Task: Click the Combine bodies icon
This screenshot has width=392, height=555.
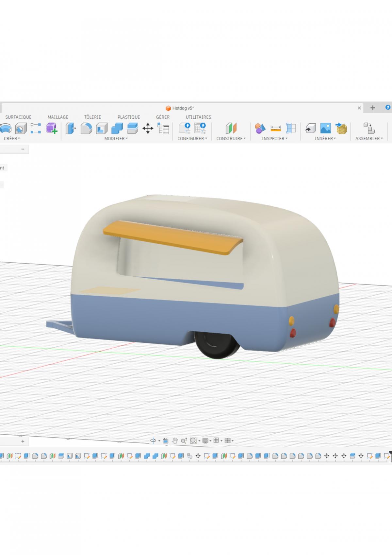Action: [117, 128]
